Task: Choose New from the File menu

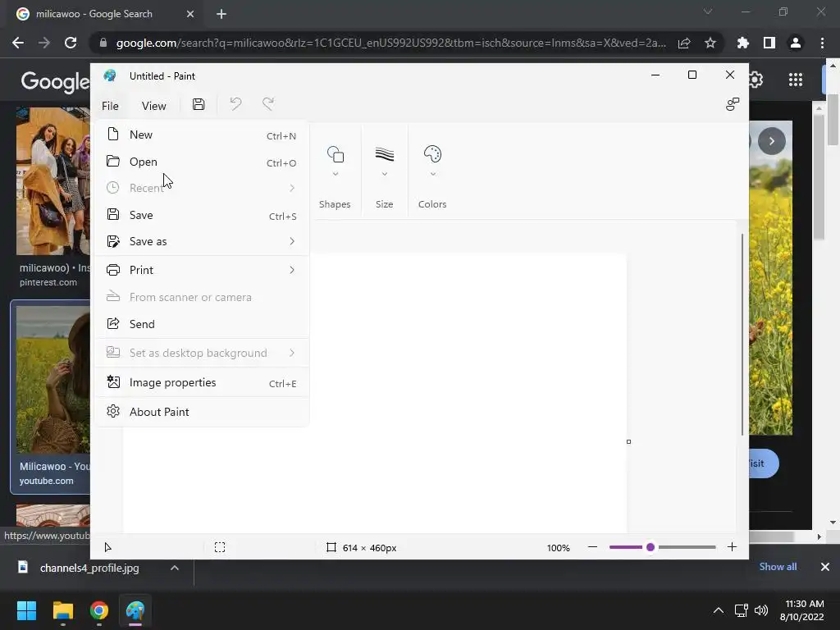Action: click(x=202, y=135)
